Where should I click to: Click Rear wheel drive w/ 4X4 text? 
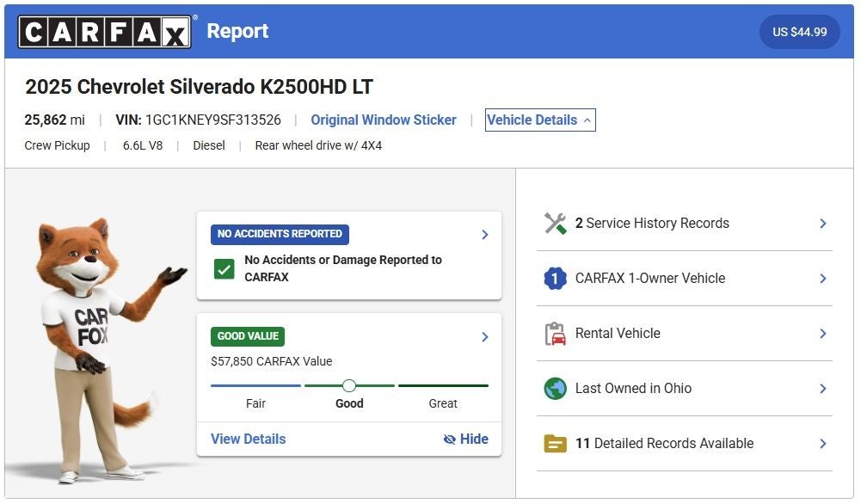318,145
